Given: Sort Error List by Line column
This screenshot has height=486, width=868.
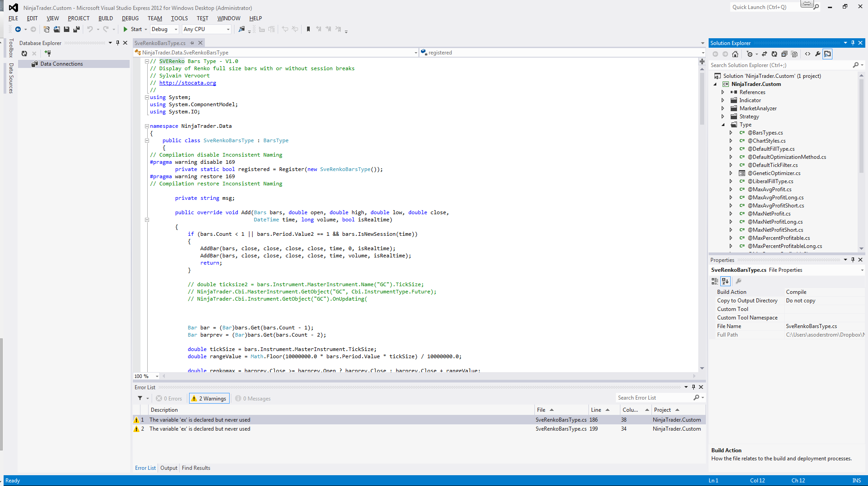Looking at the screenshot, I should pos(604,410).
